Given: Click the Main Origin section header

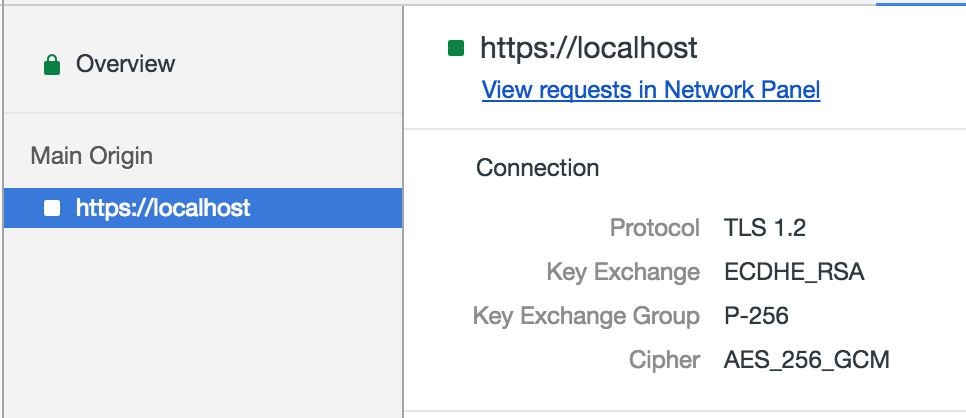Looking at the screenshot, I should [x=92, y=156].
